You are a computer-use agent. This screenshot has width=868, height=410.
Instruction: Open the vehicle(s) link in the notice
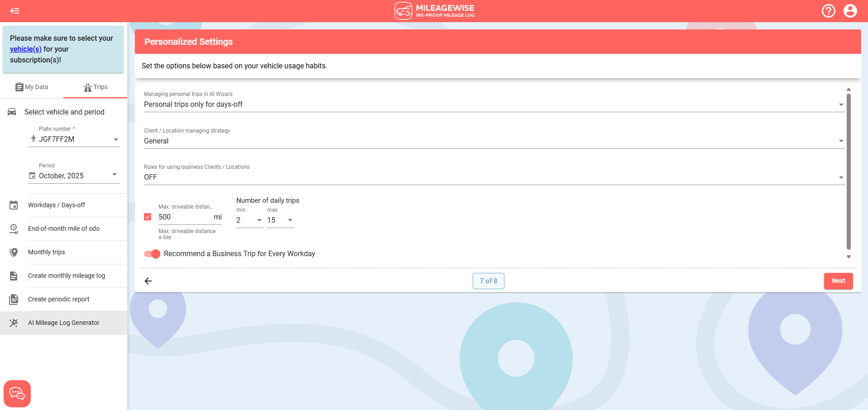(25, 49)
